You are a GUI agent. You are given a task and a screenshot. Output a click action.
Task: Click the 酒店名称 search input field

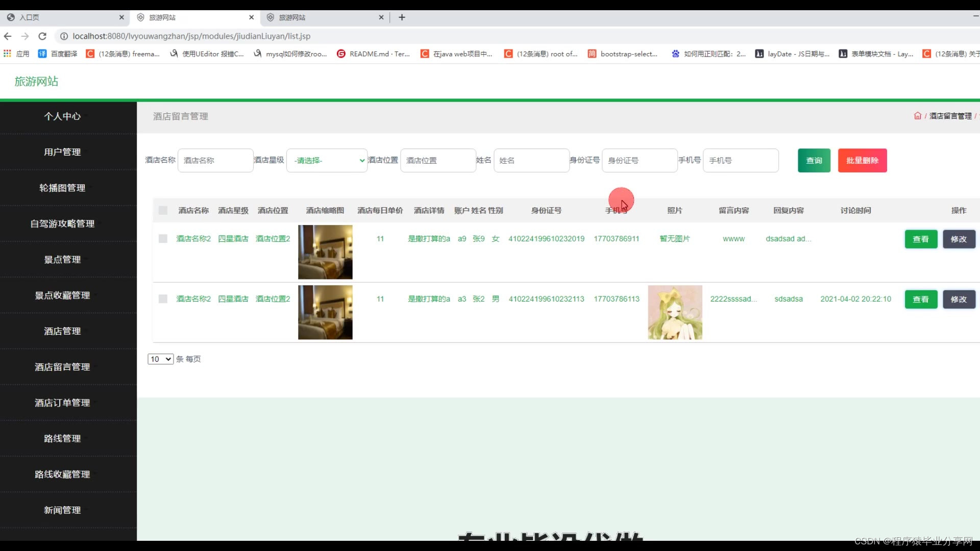coord(215,160)
